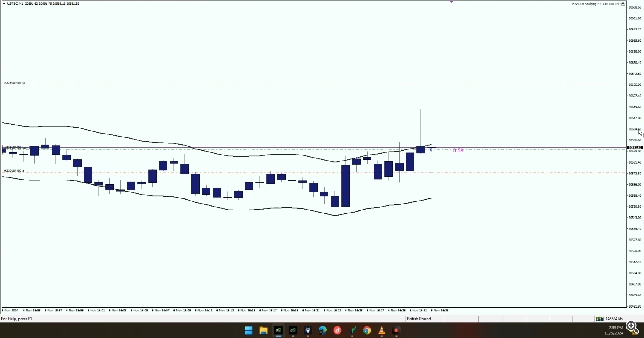Click the NAS100 Scalping EA UNLIMITED label
Viewport: 644px width, 338px height.
click(x=596, y=4)
